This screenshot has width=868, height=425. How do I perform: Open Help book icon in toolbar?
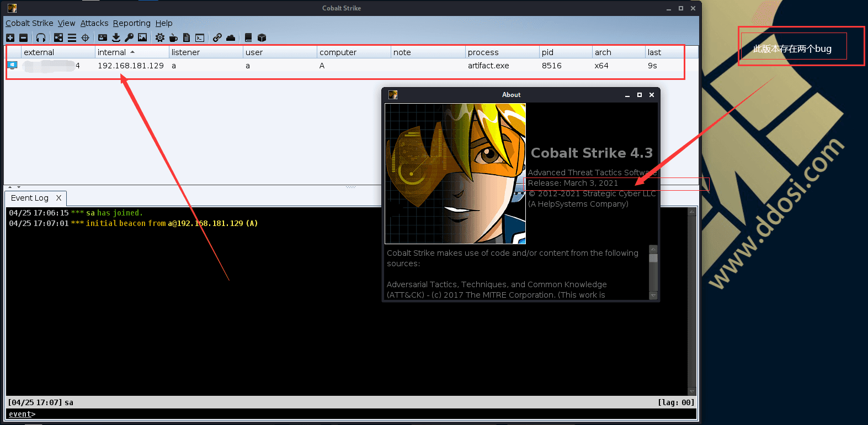[x=248, y=37]
